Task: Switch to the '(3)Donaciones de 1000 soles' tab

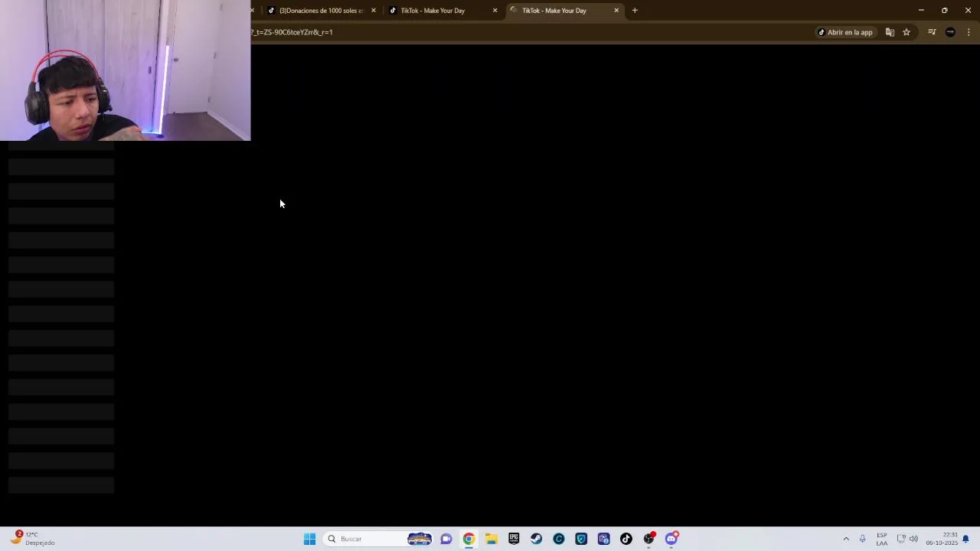Action: tap(320, 11)
